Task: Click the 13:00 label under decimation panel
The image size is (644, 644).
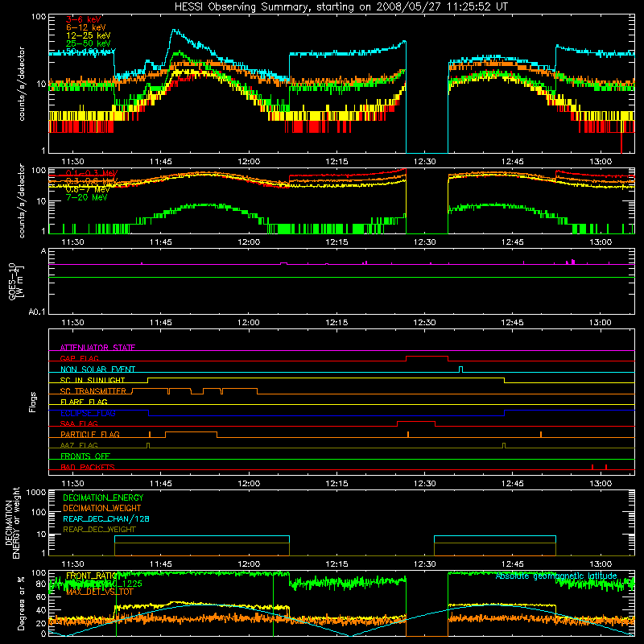Action: [x=600, y=563]
